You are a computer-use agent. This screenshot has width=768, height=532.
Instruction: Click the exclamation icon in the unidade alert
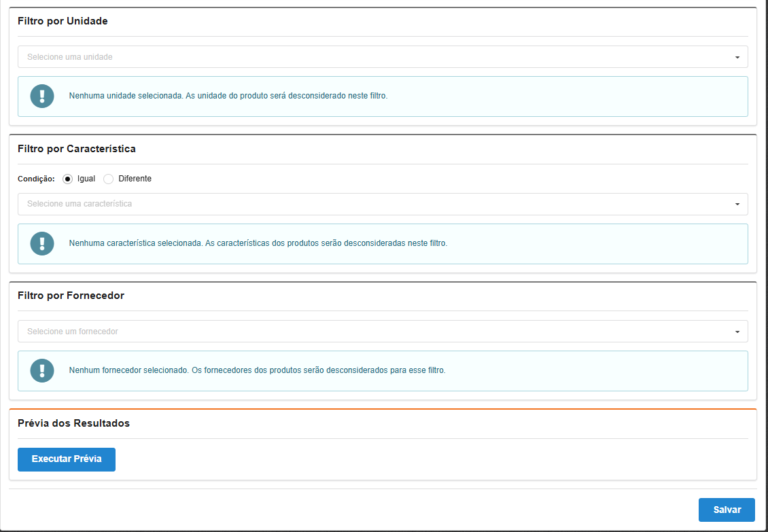tap(42, 96)
